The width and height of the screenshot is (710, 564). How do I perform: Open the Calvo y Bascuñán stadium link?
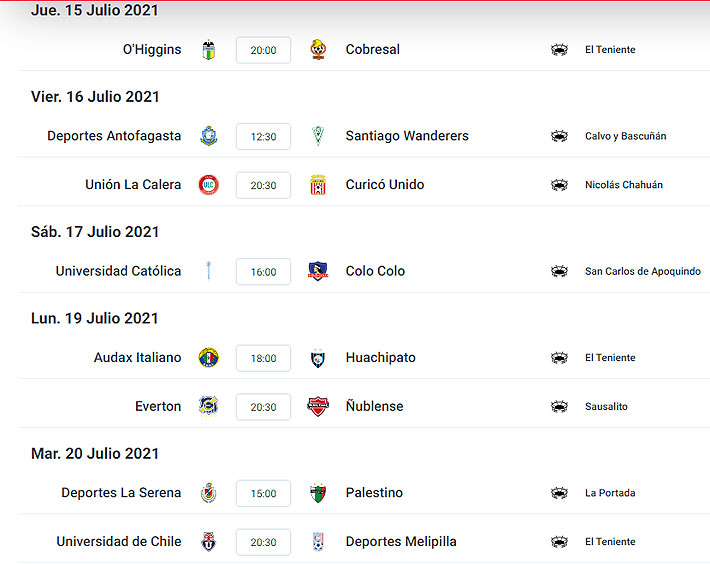click(625, 136)
